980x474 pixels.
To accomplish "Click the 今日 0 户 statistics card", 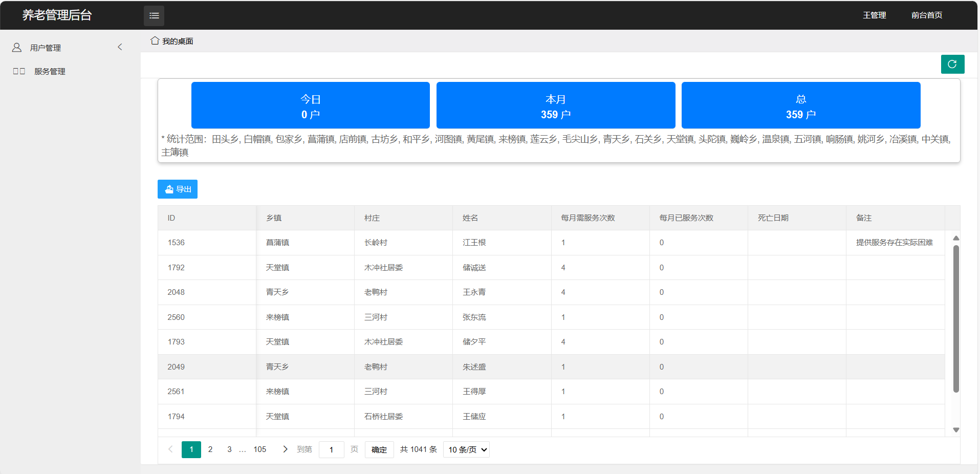I will coord(311,105).
